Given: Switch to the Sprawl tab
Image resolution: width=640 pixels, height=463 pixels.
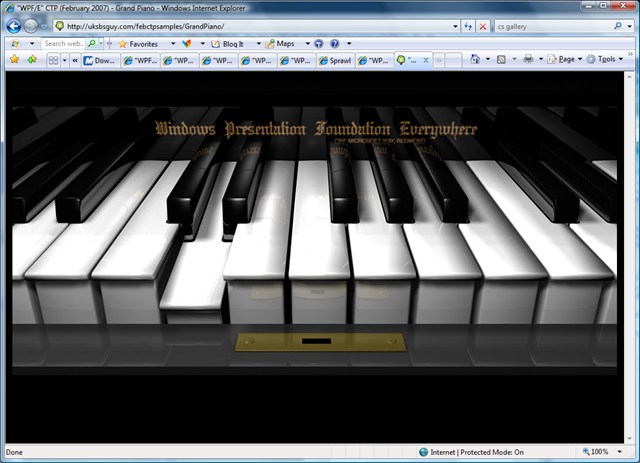Looking at the screenshot, I should click(x=336, y=60).
